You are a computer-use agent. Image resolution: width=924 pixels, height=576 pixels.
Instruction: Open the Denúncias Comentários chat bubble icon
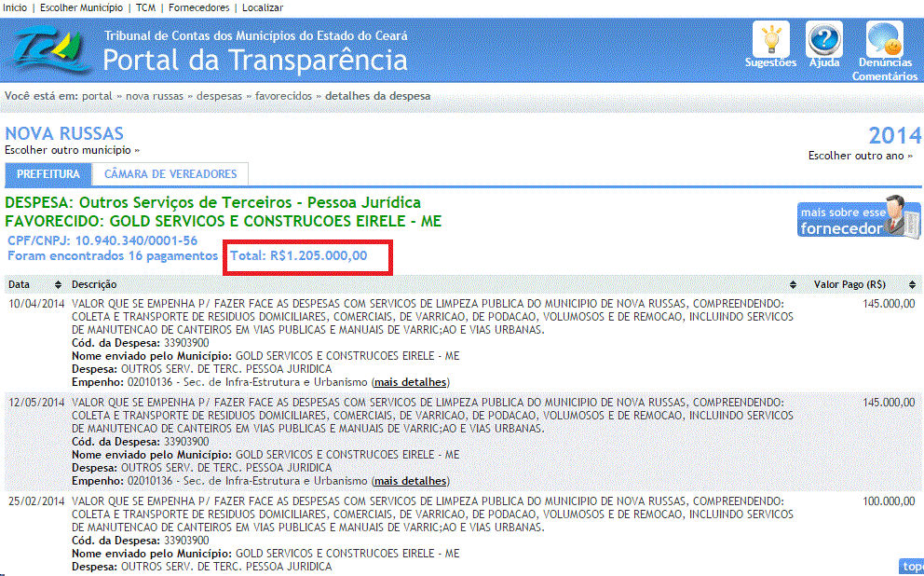885,39
